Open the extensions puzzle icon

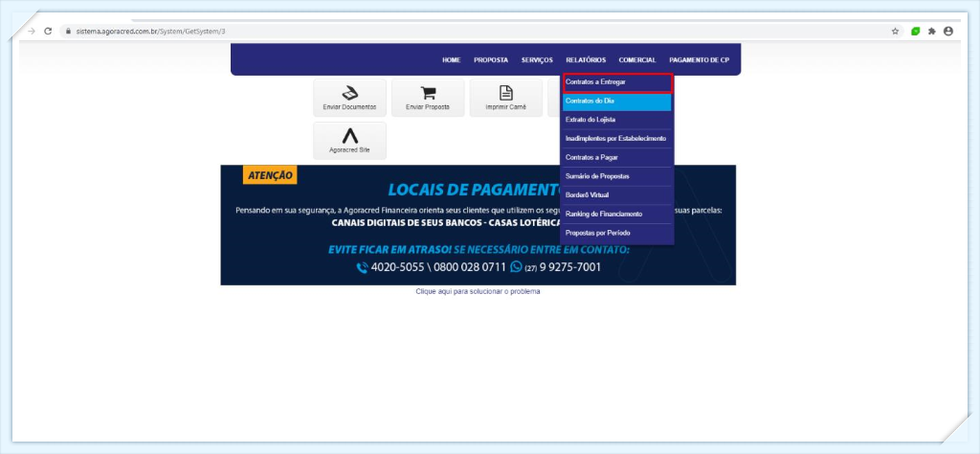pos(932,32)
